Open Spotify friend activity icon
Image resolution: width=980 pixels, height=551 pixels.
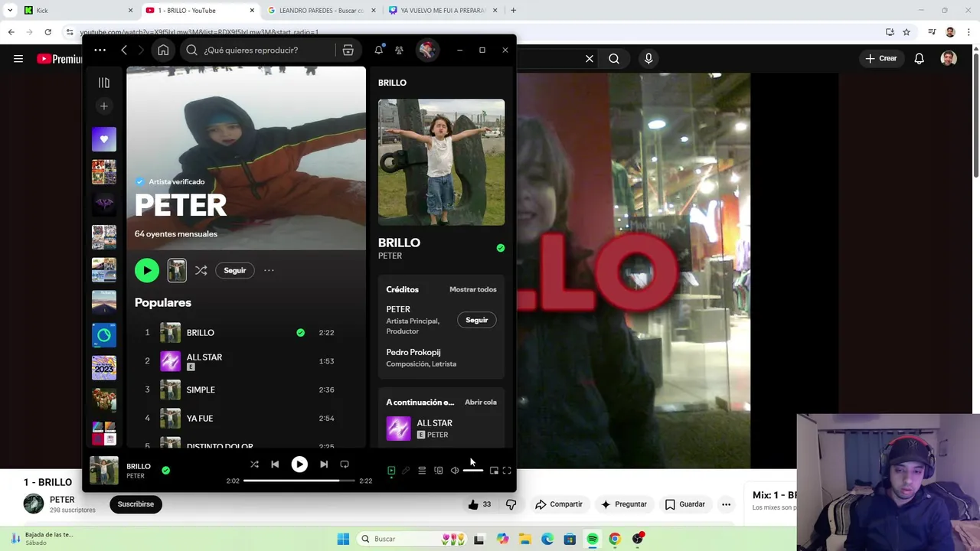399,50
